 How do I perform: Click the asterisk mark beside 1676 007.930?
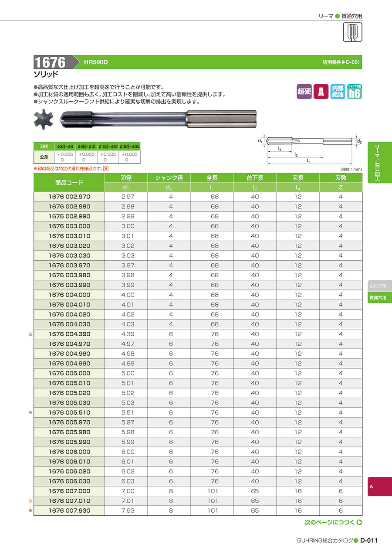[x=31, y=511]
